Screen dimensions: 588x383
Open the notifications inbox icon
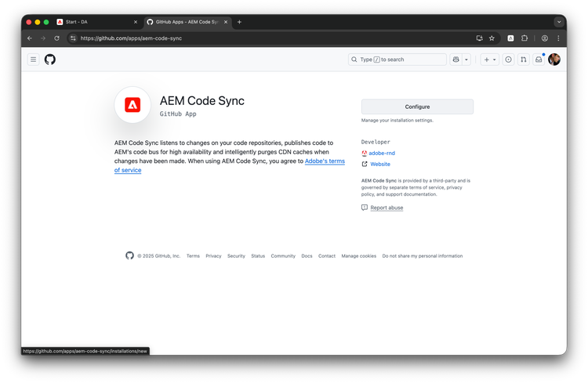coord(539,60)
